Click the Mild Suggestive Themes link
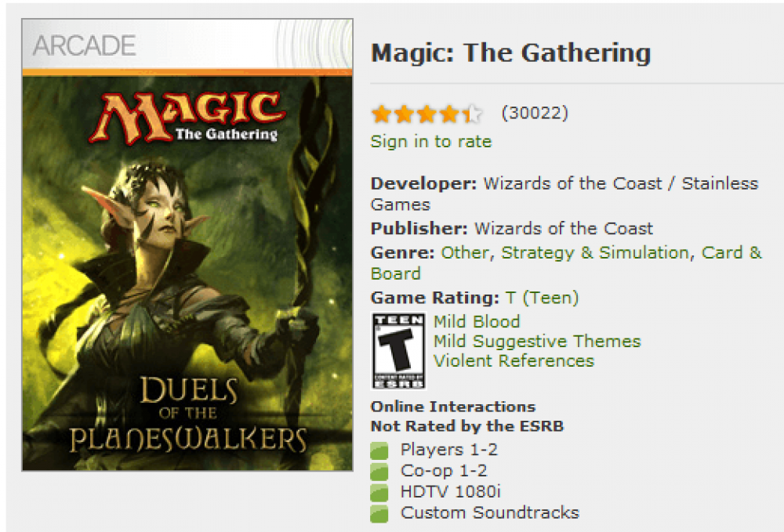The width and height of the screenshot is (784, 532). tap(537, 341)
